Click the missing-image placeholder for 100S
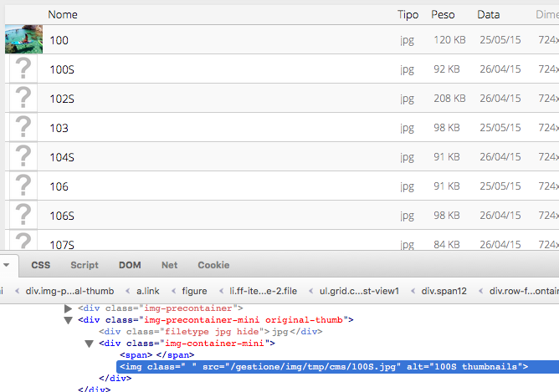The height and width of the screenshot is (392, 559). pos(23,69)
